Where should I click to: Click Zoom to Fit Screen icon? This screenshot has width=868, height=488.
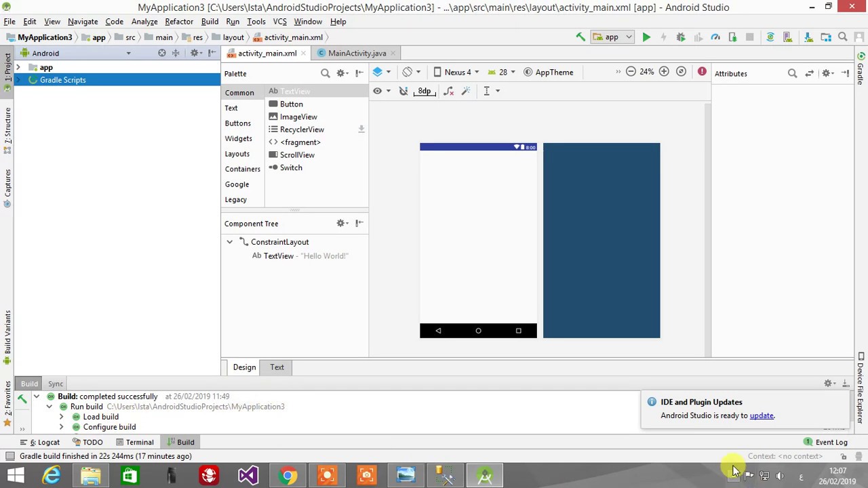681,72
